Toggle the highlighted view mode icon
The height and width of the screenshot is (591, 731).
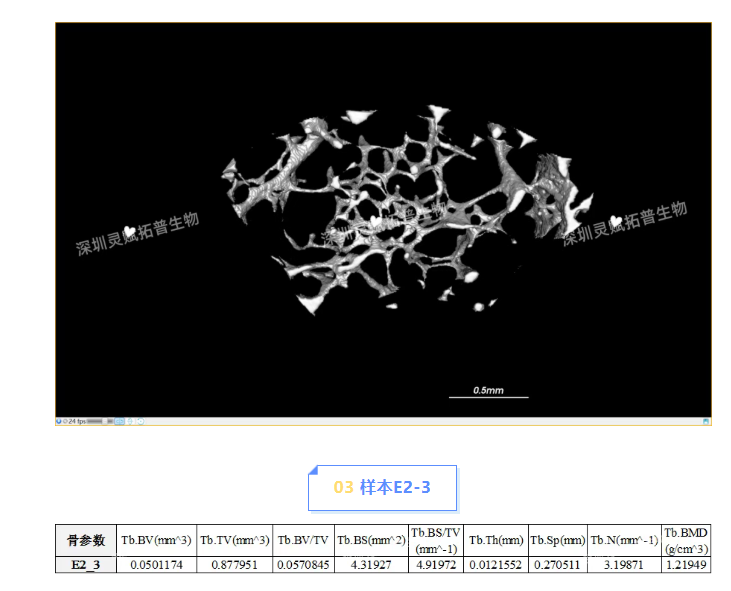pyautogui.click(x=119, y=421)
